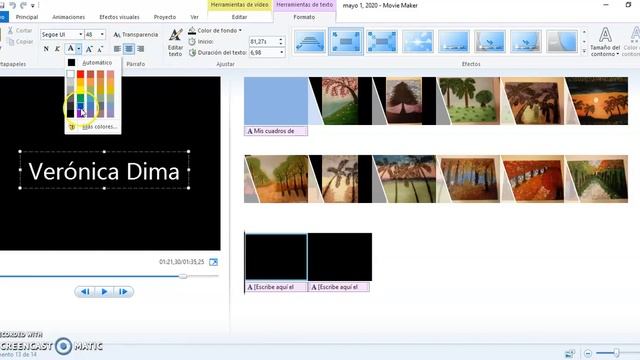Open the Ver ribbon tab

pyautogui.click(x=195, y=17)
